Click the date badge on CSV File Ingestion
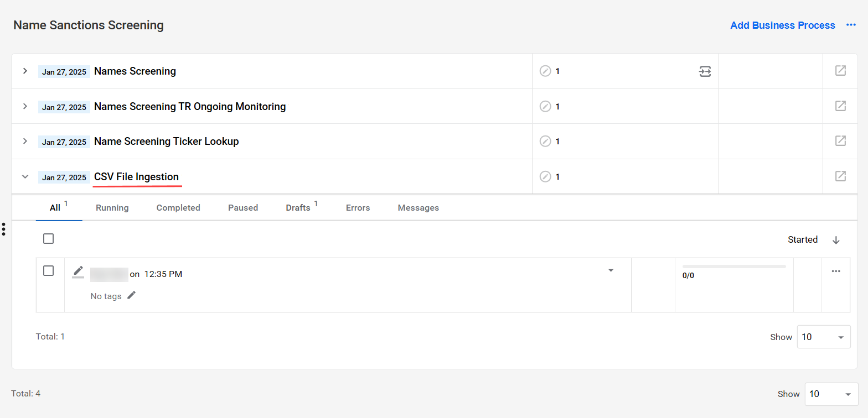The height and width of the screenshot is (418, 868). point(64,177)
